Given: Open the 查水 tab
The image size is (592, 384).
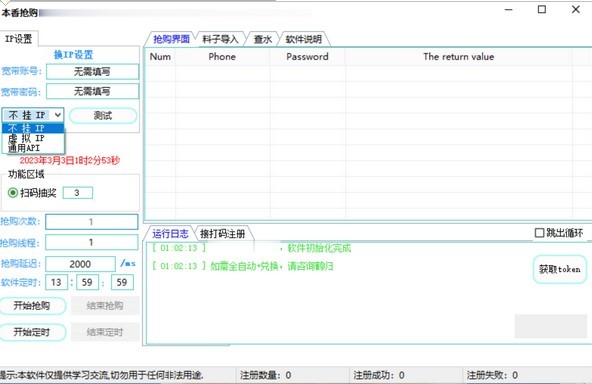Looking at the screenshot, I should [x=263, y=39].
